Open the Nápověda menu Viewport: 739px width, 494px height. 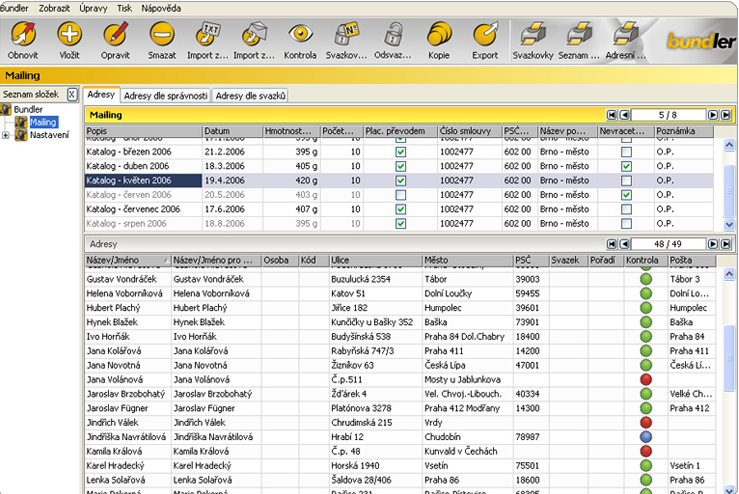(x=161, y=8)
